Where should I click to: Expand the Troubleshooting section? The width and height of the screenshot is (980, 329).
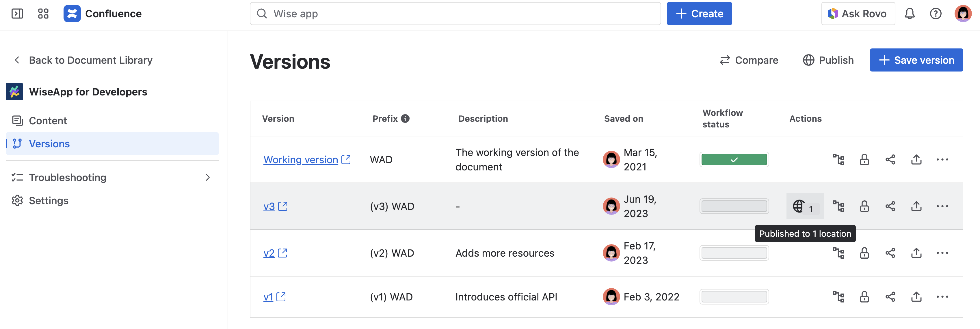(208, 177)
